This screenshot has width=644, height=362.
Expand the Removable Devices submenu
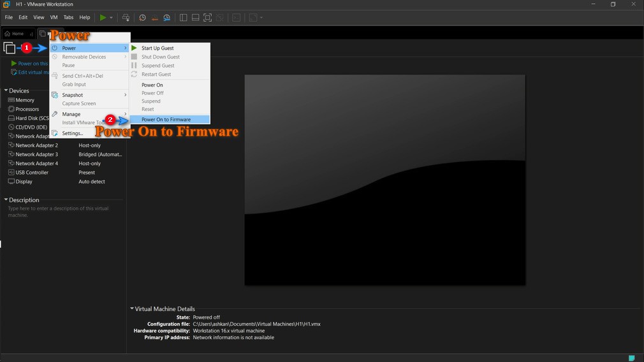coord(89,57)
